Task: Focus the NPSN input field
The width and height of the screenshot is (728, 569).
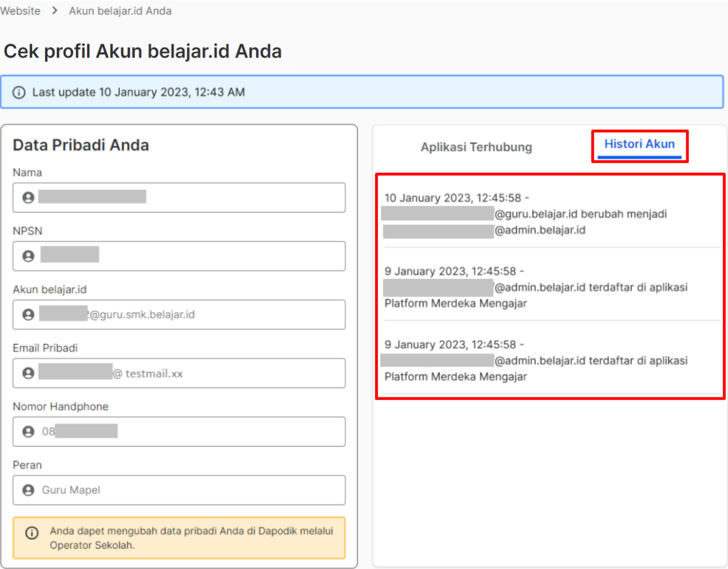Action: (179, 256)
